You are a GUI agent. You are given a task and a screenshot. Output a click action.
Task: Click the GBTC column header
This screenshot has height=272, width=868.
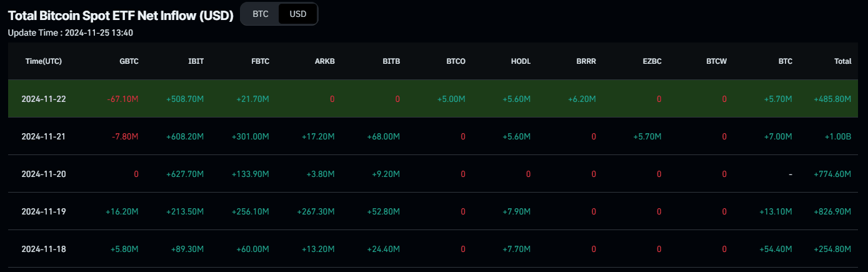tap(129, 61)
